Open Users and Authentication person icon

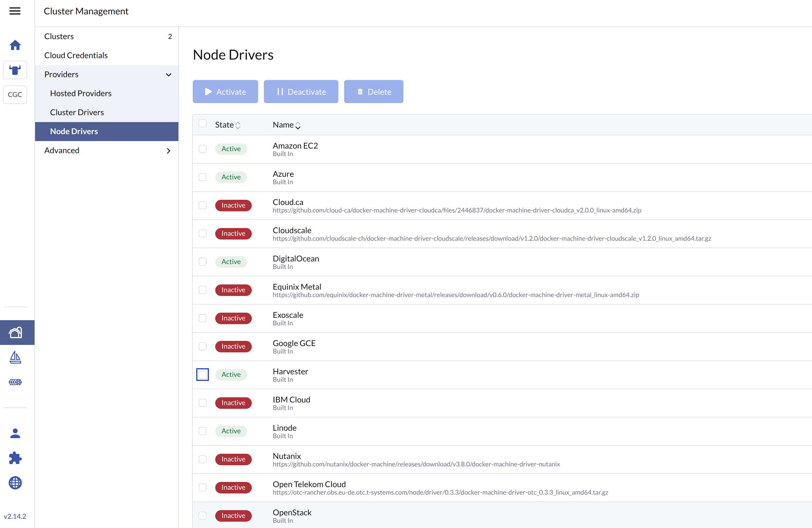click(15, 433)
